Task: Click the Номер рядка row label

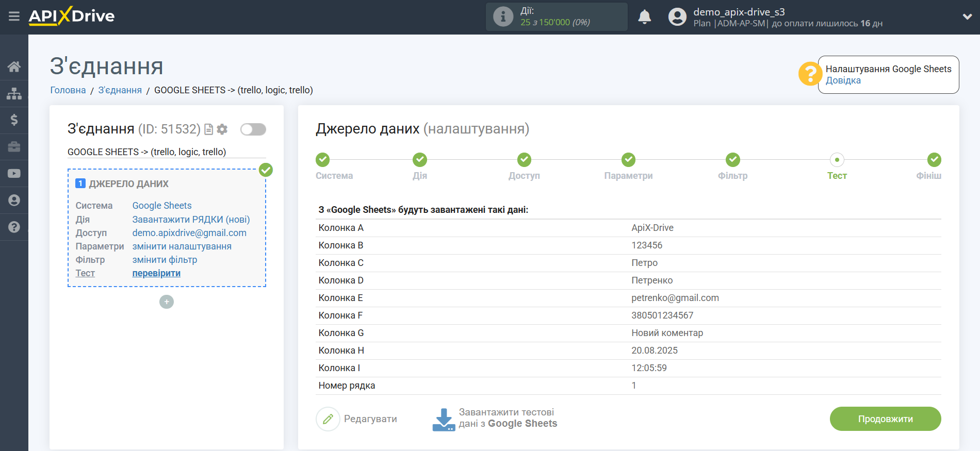Action: pos(347,386)
